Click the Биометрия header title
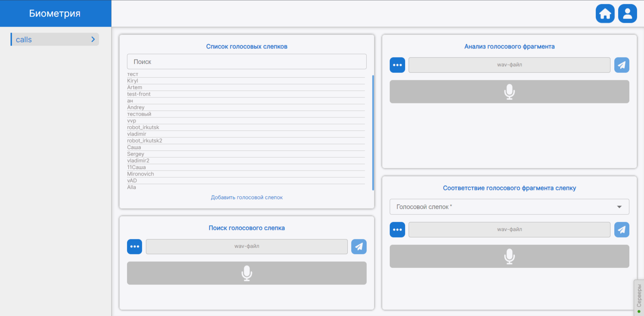This screenshot has height=316, width=644. [55, 13]
